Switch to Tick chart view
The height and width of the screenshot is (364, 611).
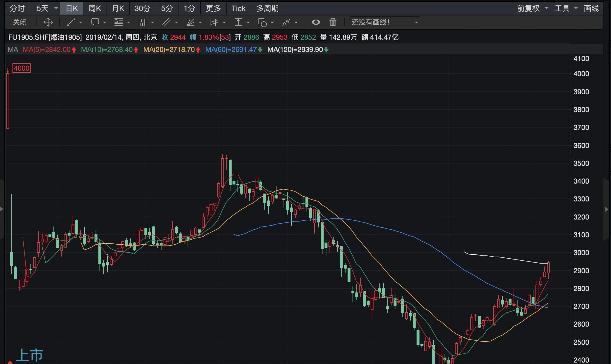pyautogui.click(x=238, y=8)
